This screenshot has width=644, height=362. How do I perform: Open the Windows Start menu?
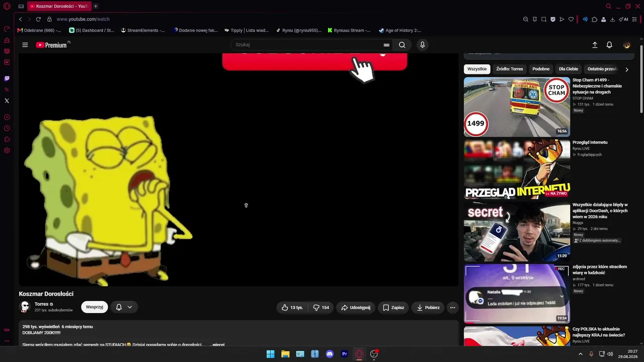270,354
